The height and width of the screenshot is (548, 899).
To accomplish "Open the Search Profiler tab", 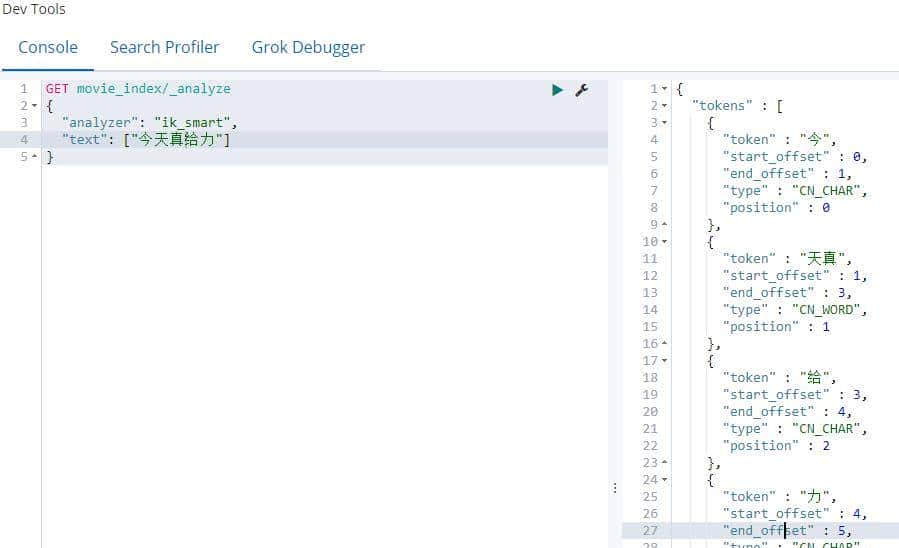I will point(165,47).
